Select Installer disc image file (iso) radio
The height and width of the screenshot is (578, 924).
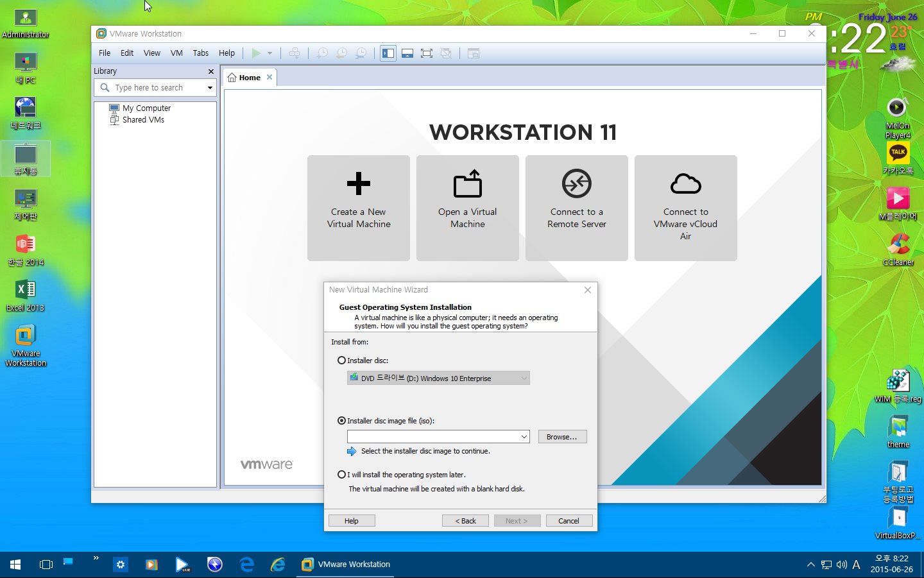pos(341,421)
